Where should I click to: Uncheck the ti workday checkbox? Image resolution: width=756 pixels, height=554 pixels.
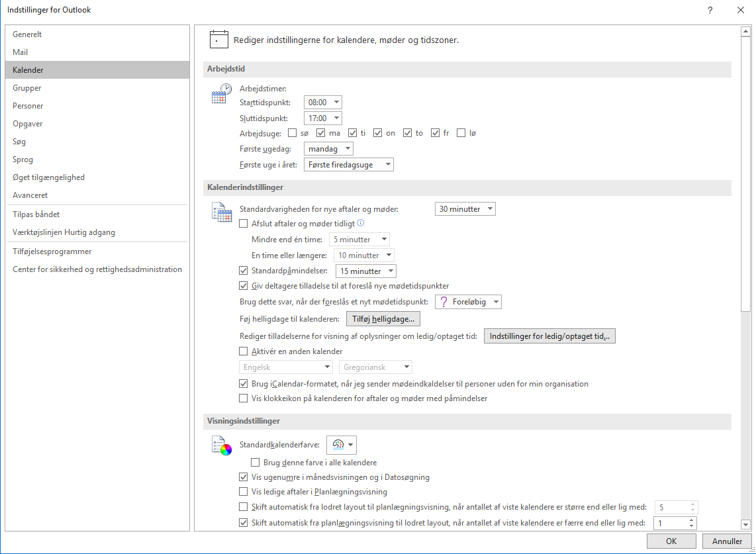[x=352, y=132]
